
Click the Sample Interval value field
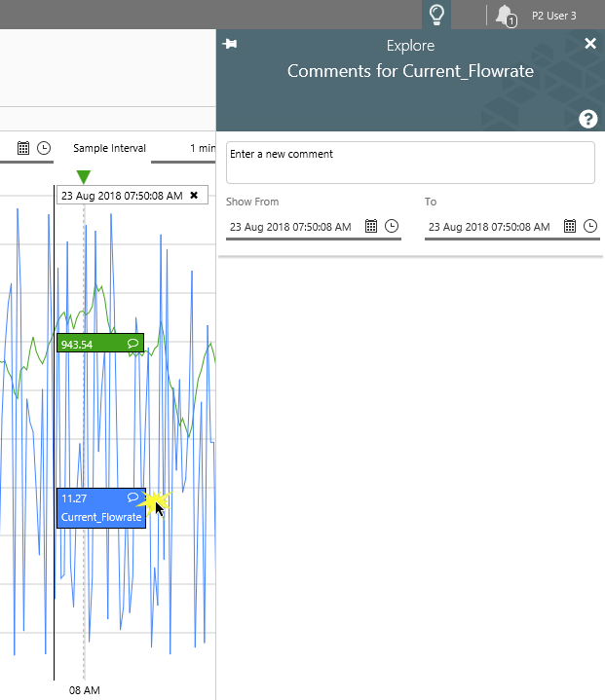point(203,149)
